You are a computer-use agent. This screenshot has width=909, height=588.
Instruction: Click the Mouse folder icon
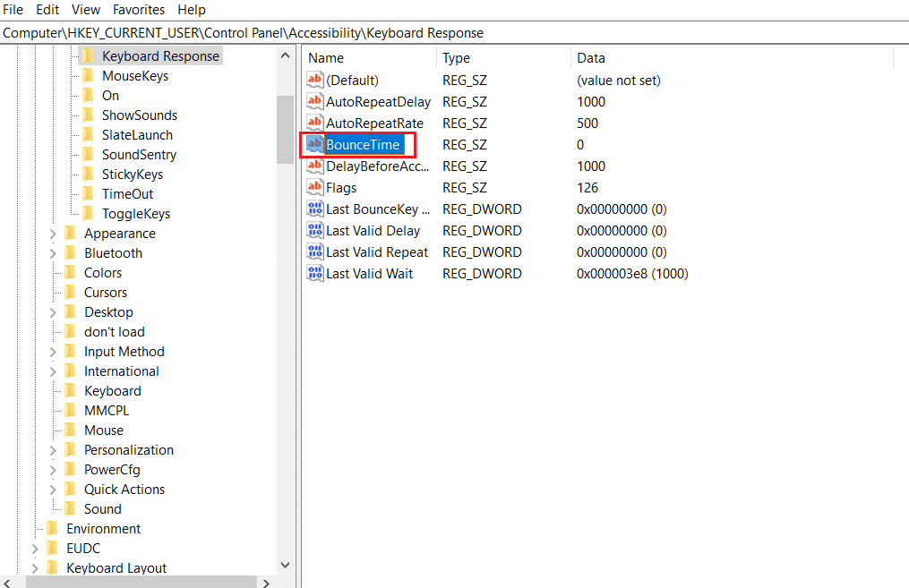70,430
